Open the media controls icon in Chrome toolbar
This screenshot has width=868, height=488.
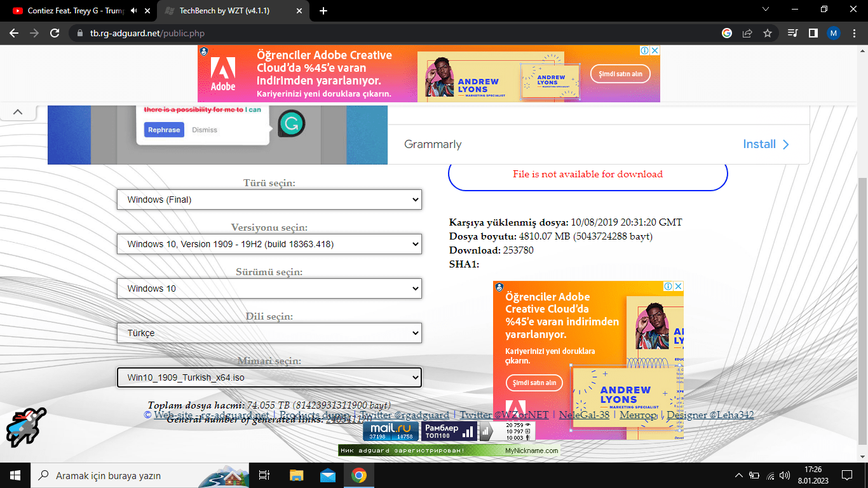tap(792, 33)
